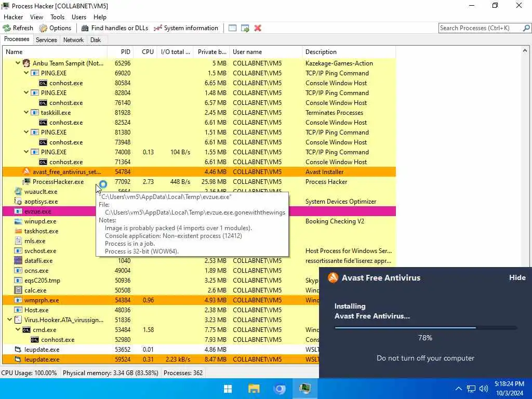Image resolution: width=532 pixels, height=399 pixels.
Task: Select the eqsC205.tmp process row
Action: click(199, 280)
